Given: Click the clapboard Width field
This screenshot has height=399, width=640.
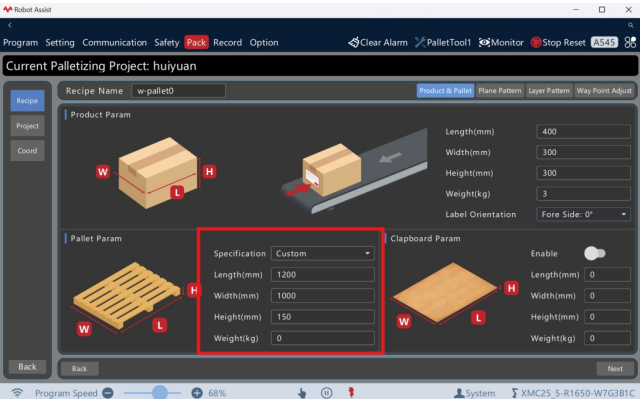Looking at the screenshot, I should (x=607, y=296).
